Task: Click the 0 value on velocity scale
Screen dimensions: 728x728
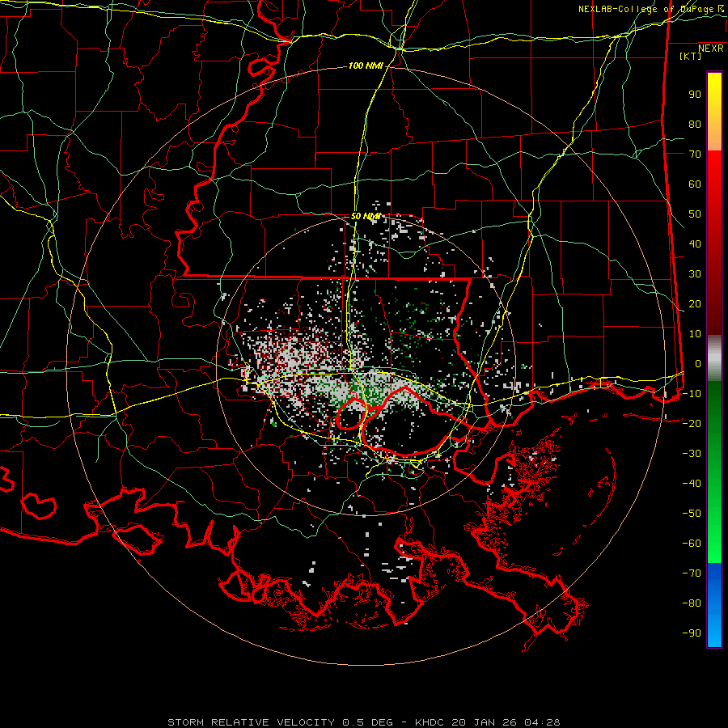Action: (x=698, y=363)
